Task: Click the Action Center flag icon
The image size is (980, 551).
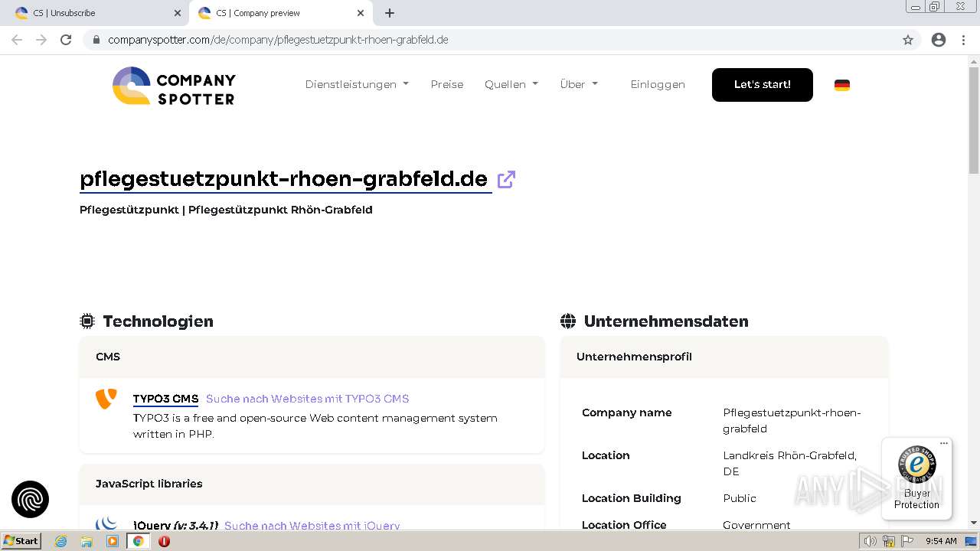Action: [907, 541]
